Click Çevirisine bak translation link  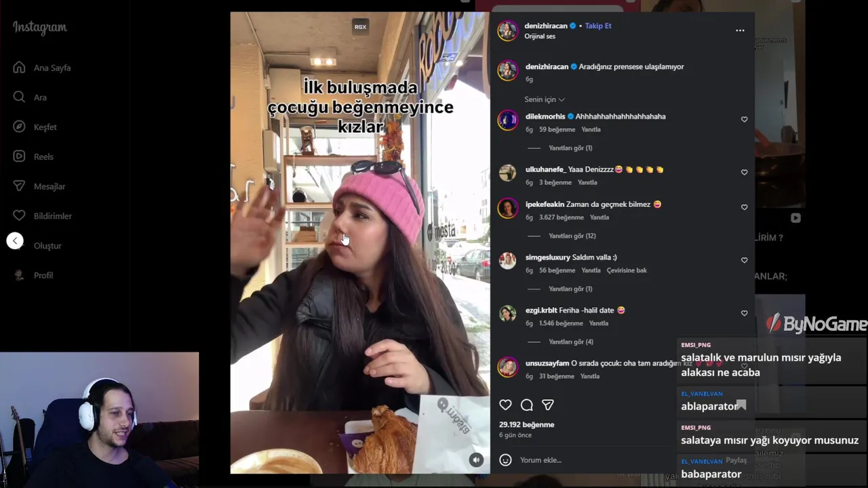627,270
